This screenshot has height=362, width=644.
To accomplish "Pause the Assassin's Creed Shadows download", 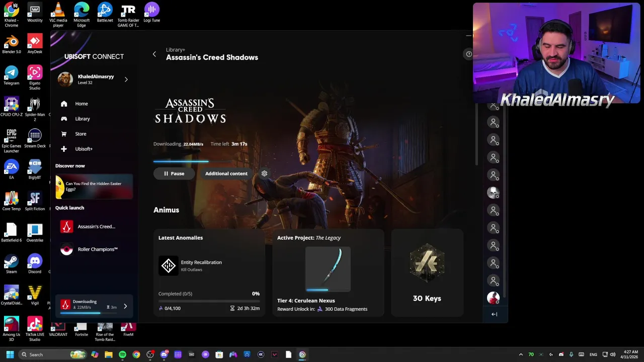I will [x=174, y=173].
